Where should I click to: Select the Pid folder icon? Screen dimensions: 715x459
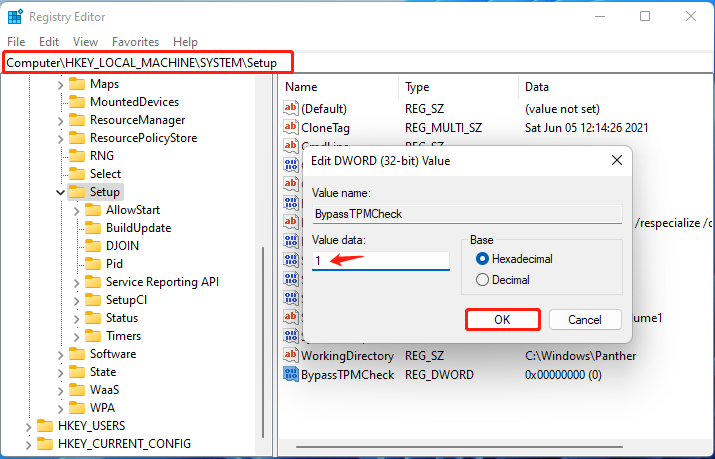[x=93, y=264]
